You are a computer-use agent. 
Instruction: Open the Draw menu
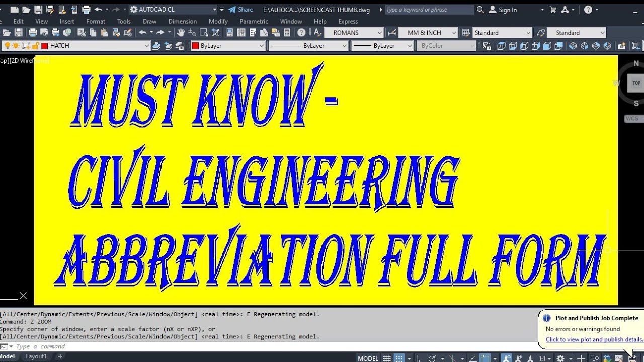point(149,21)
